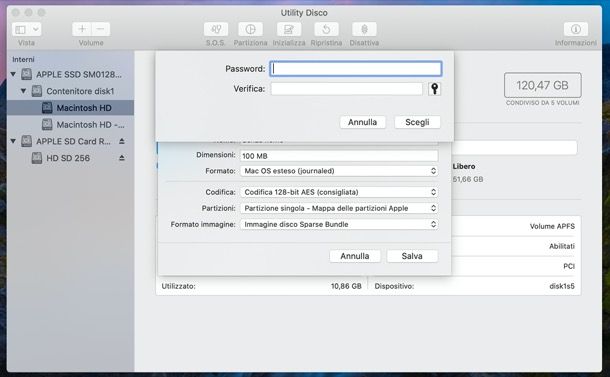Click the disk1s5 device value
The height and width of the screenshot is (377, 610).
click(x=562, y=286)
